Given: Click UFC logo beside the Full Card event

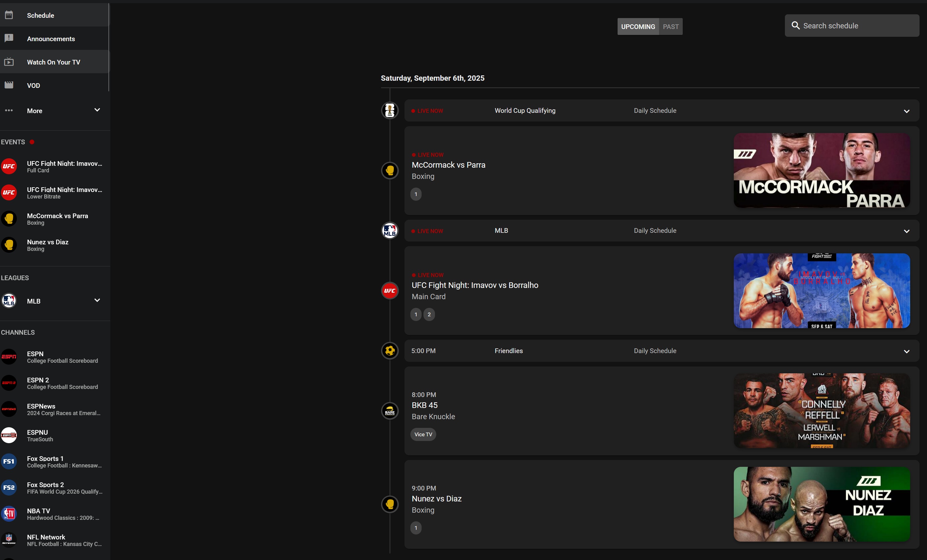Looking at the screenshot, I should click(9, 166).
